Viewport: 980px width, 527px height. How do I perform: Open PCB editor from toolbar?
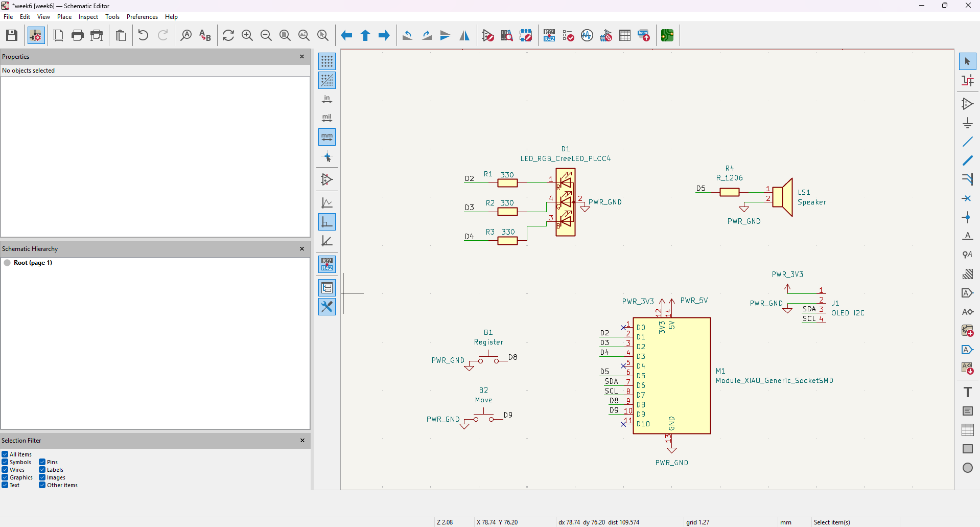[x=667, y=35]
